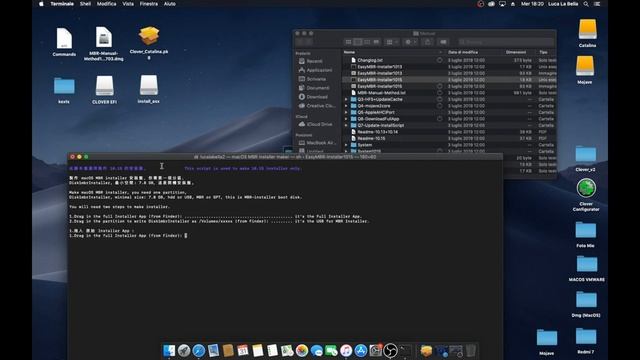Open Spotlight search in menu bar
The width and height of the screenshot is (640, 360).
point(586,4)
